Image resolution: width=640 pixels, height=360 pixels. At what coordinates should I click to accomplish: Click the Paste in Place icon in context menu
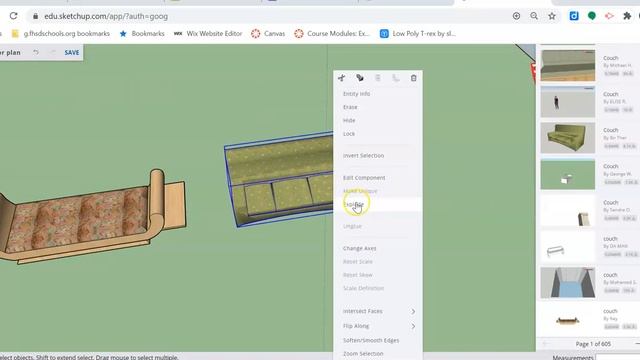click(396, 78)
